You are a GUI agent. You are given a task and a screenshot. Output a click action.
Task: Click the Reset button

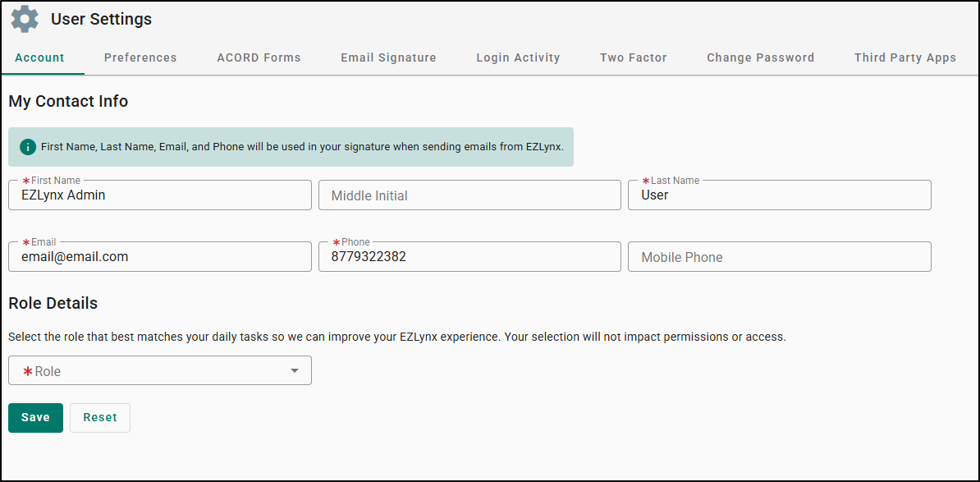(100, 418)
